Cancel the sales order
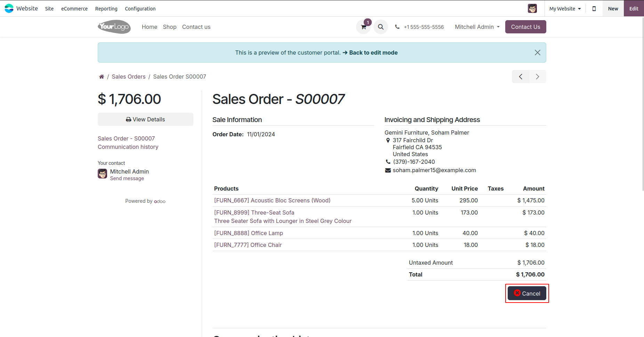644x337 pixels. pos(527,293)
